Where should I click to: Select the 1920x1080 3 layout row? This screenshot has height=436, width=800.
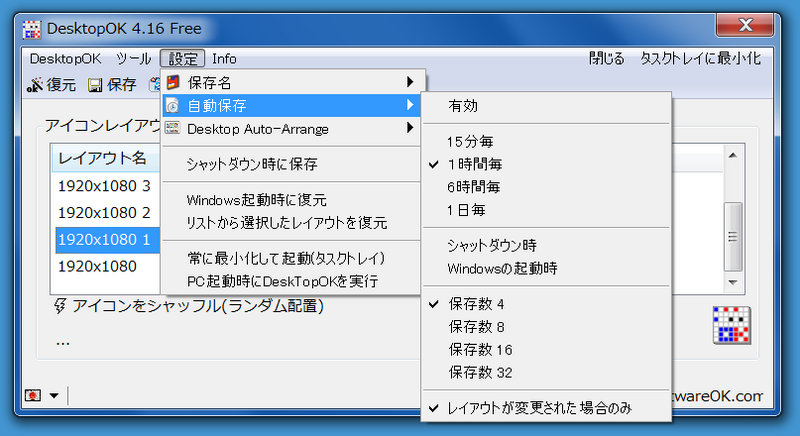pos(105,186)
